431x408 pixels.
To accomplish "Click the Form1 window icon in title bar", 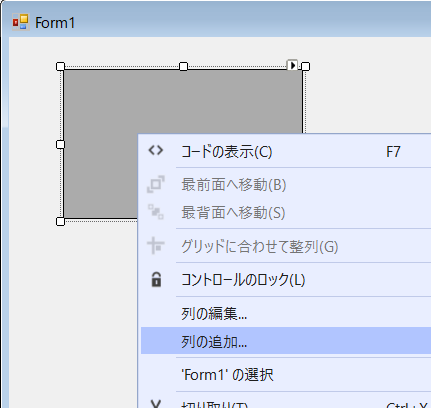I will coord(20,22).
